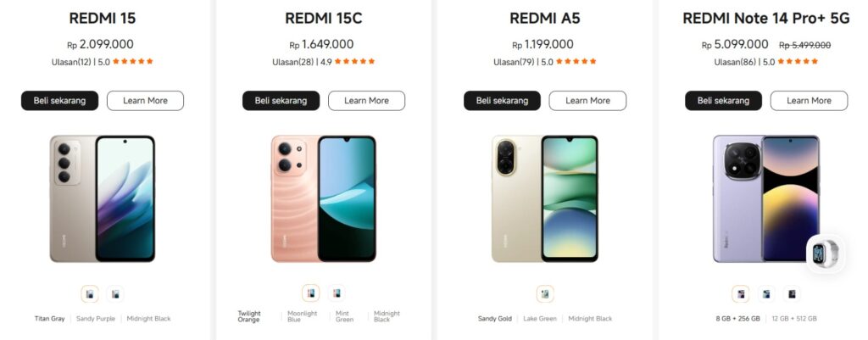
Task: Choose Lake Green color for REDMI A5
Action: point(540,319)
